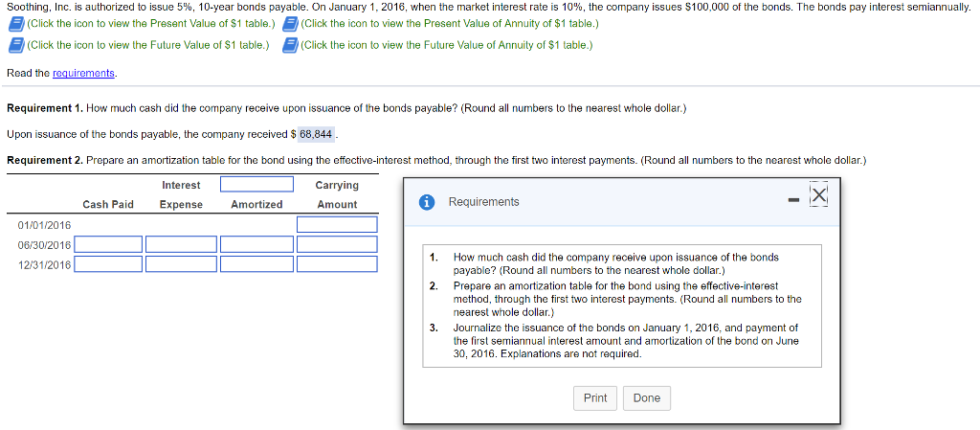Click the Future Value of $1 table text link

point(148,46)
